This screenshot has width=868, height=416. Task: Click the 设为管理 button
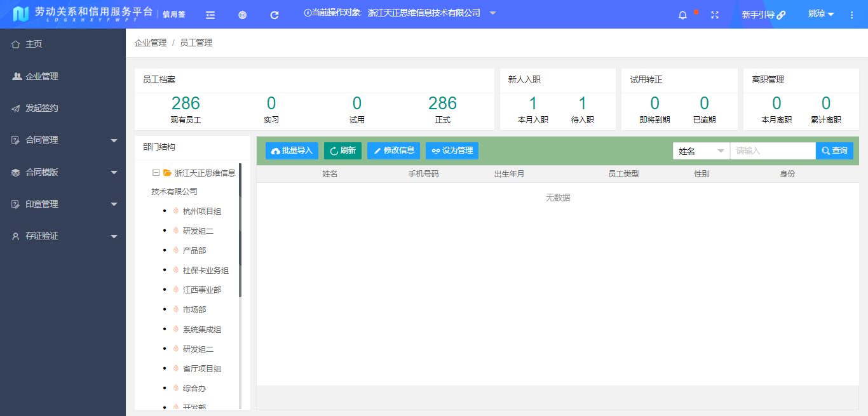coord(452,151)
